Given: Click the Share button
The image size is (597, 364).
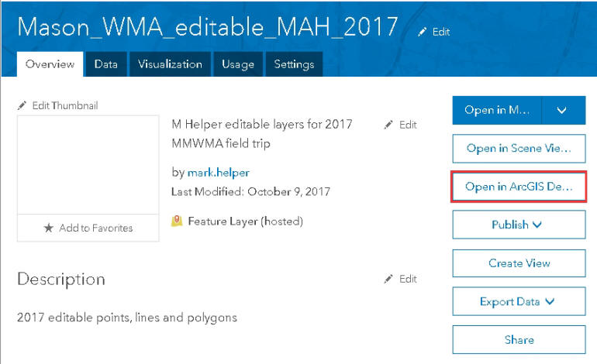Looking at the screenshot, I should [519, 340].
